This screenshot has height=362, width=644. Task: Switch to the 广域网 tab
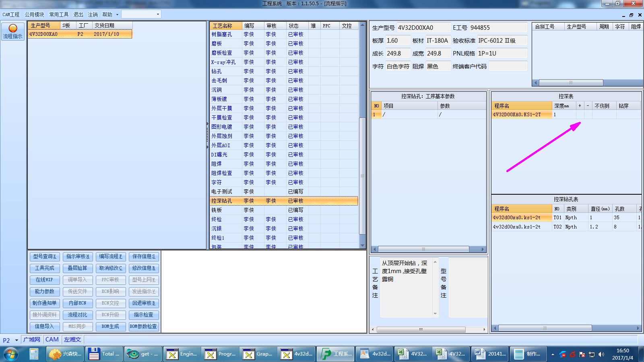tap(32, 339)
